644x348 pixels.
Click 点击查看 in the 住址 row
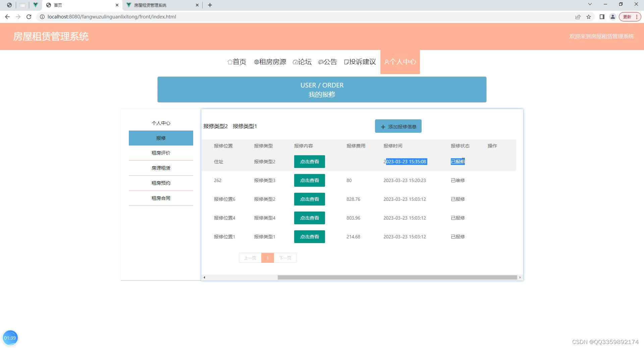pyautogui.click(x=310, y=162)
